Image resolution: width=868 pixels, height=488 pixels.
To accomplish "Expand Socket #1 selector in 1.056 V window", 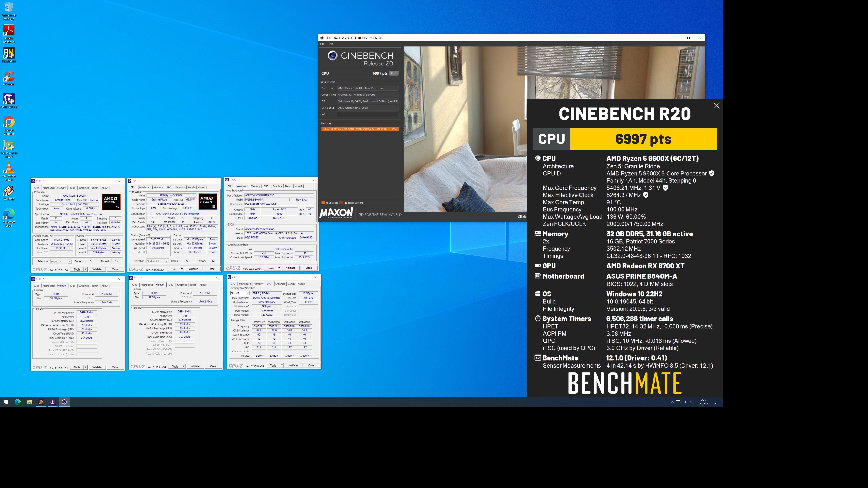I will (x=166, y=261).
